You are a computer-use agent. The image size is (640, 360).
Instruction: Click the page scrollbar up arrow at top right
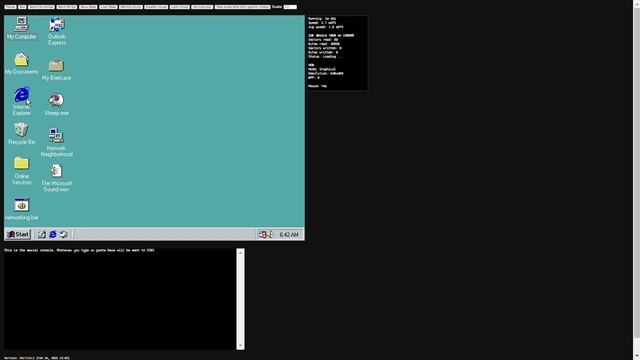click(636, 3)
